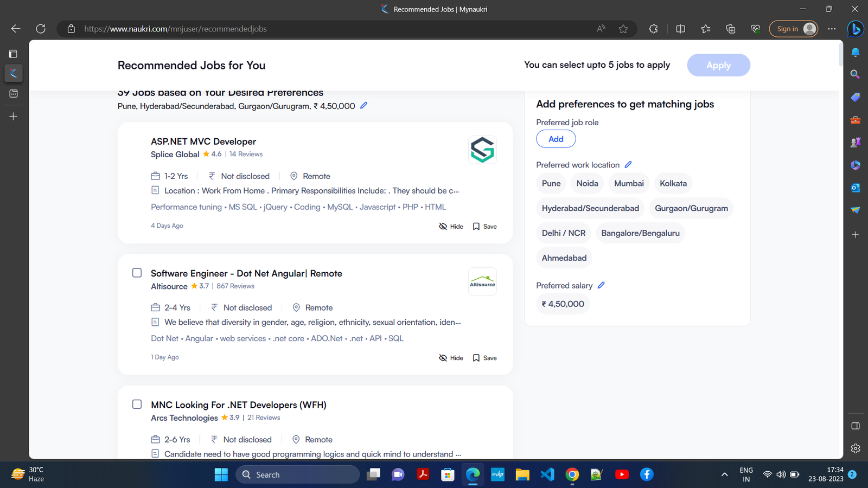Click Add button for preferred job role
Image resolution: width=868 pixels, height=488 pixels.
coord(556,139)
